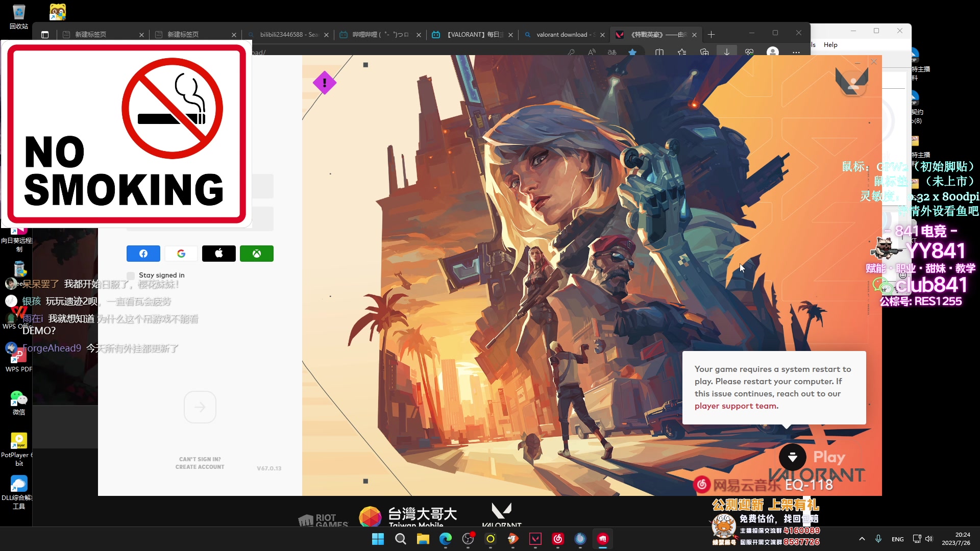Open Help menu in background window
This screenshot has width=980, height=551.
[x=830, y=45]
